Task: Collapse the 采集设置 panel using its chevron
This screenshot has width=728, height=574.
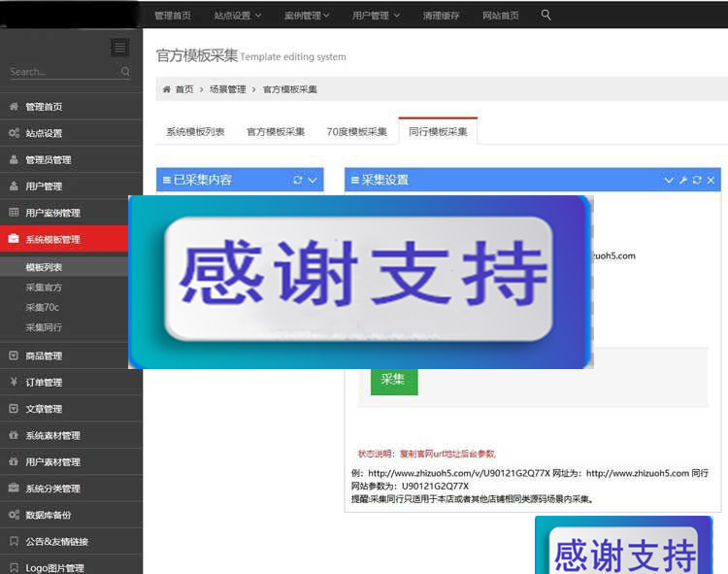Action: click(x=669, y=181)
